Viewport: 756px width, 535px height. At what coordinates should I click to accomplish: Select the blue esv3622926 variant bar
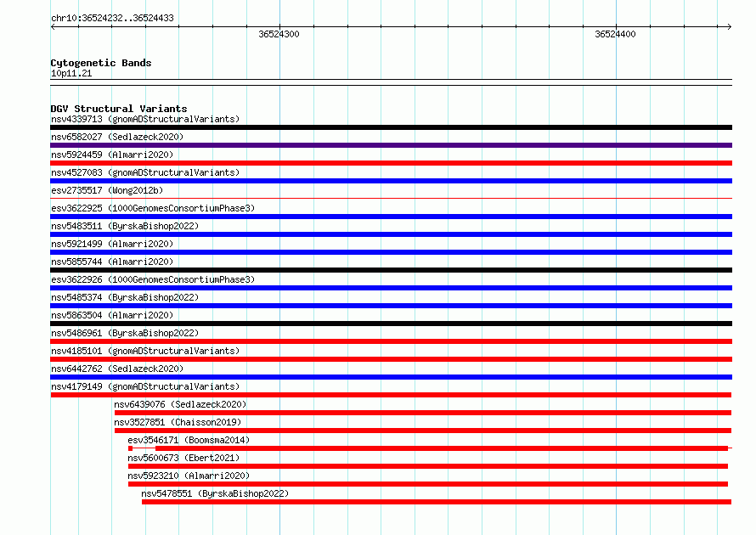tap(391, 288)
